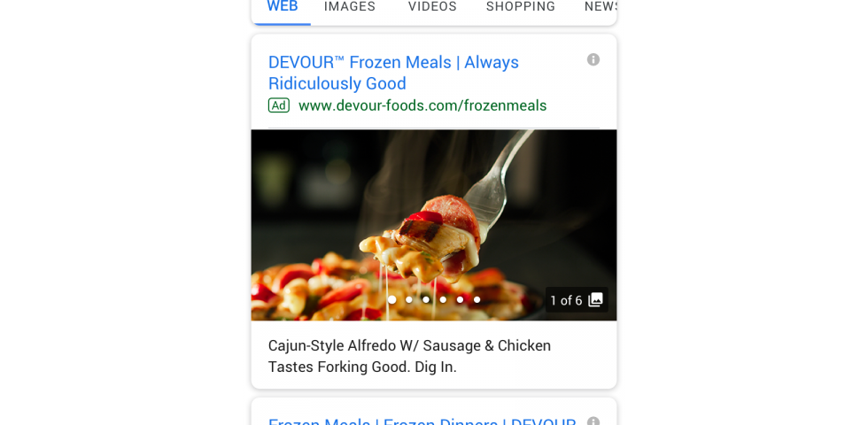Open the VIDEOS tab
The width and height of the screenshot is (868, 425).
click(432, 7)
